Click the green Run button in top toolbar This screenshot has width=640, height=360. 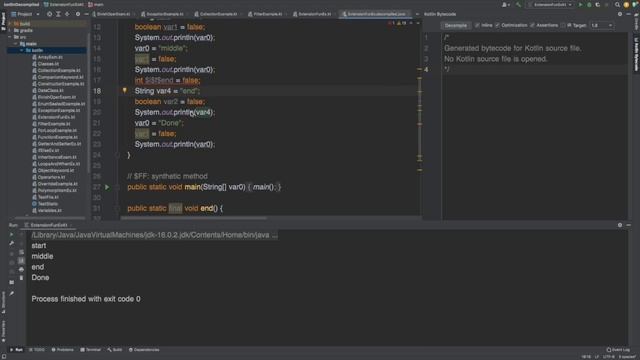tap(581, 4)
